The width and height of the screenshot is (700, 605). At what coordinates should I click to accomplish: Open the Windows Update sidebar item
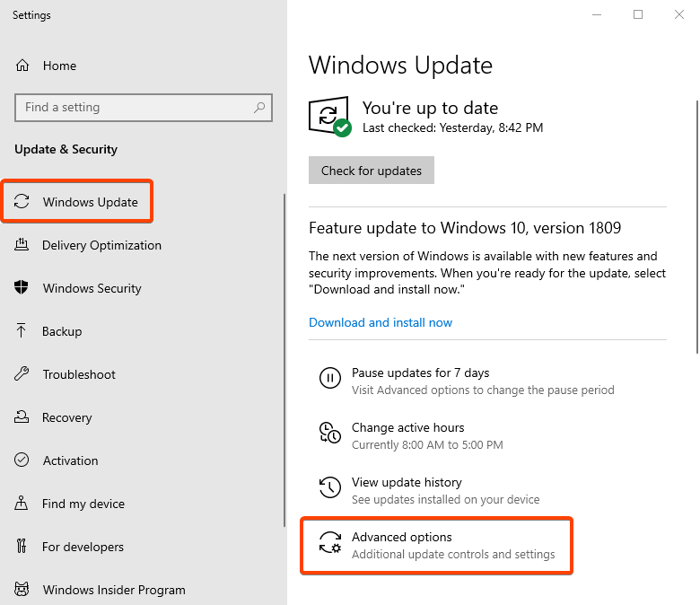click(x=90, y=202)
